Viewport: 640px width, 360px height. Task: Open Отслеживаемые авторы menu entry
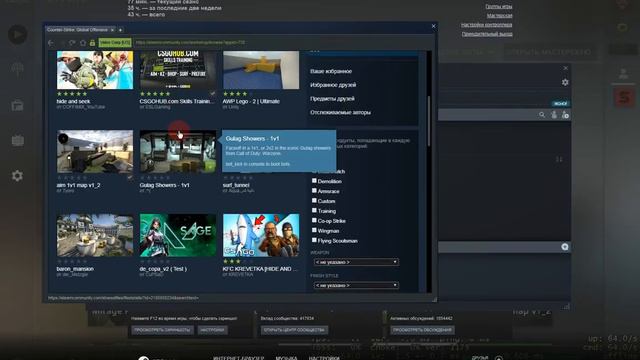(340, 112)
